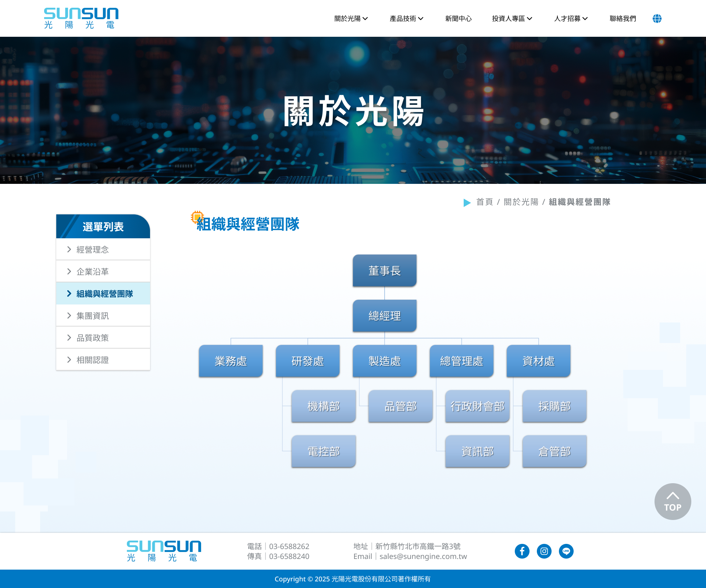Open the 聯絡我們 menu item

pyautogui.click(x=623, y=18)
